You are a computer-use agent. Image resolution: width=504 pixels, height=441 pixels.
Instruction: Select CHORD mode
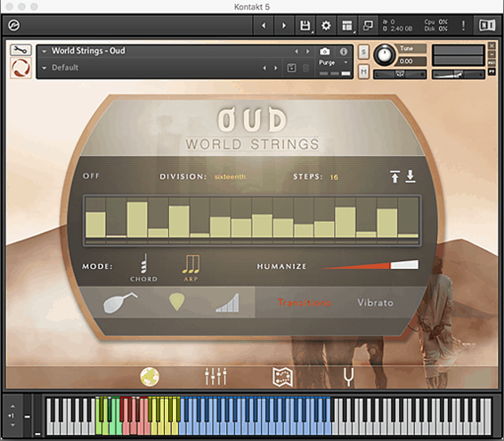tap(143, 267)
